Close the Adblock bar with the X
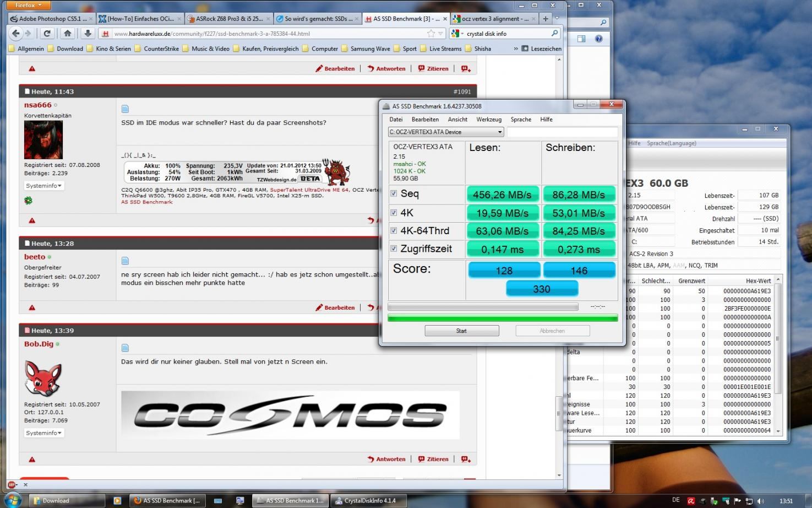The width and height of the screenshot is (812, 508). tap(25, 485)
